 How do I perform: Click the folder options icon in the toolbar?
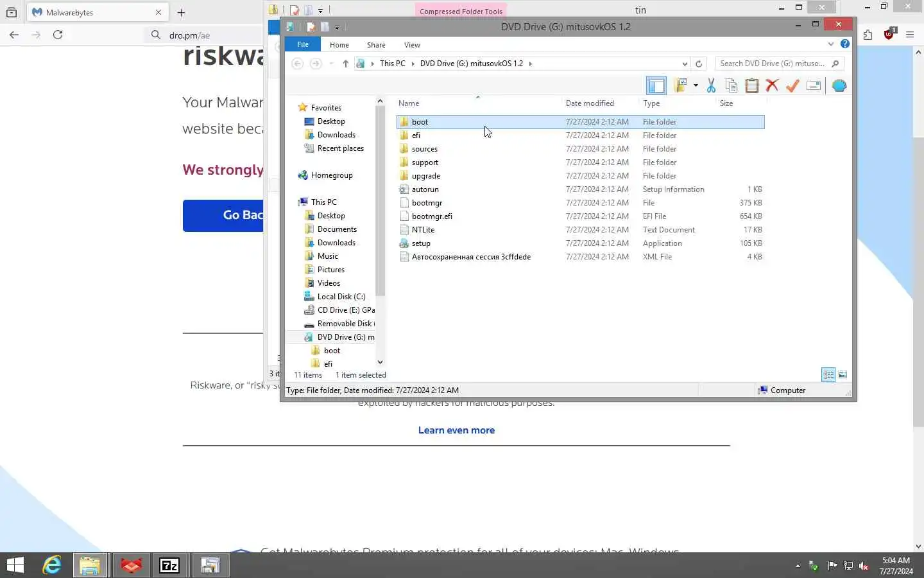[681, 85]
